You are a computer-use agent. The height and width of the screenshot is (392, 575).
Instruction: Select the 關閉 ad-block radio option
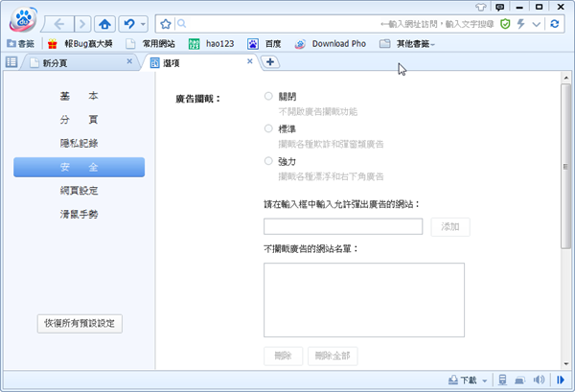point(268,96)
